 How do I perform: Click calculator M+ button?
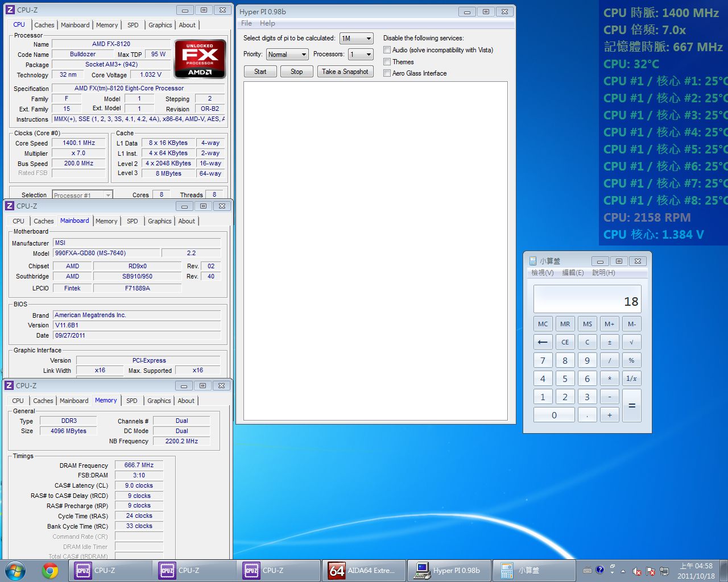pos(609,324)
